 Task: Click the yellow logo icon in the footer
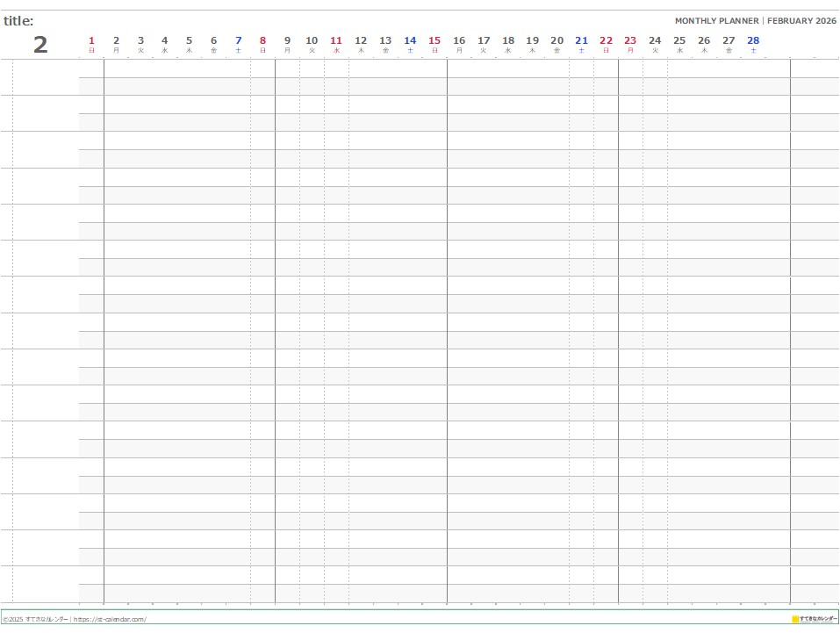pos(795,619)
